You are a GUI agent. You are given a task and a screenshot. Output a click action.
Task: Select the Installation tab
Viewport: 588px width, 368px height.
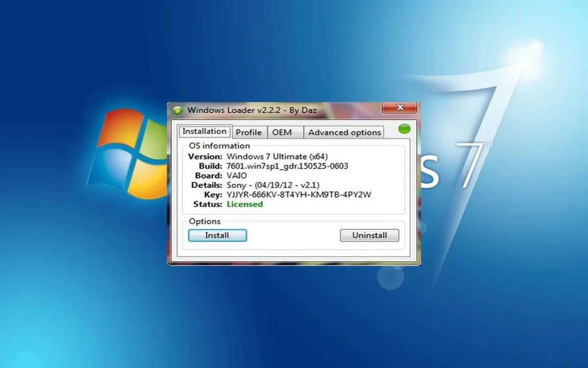205,131
